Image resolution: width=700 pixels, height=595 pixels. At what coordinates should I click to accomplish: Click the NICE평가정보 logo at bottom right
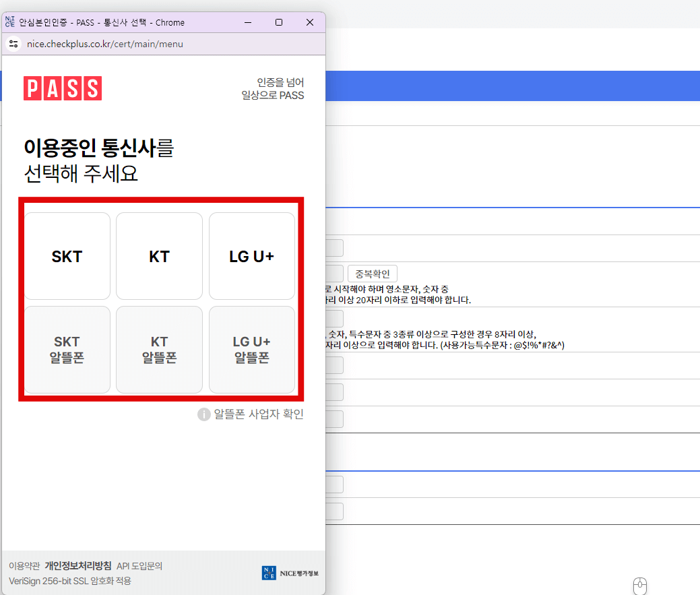pos(290,573)
